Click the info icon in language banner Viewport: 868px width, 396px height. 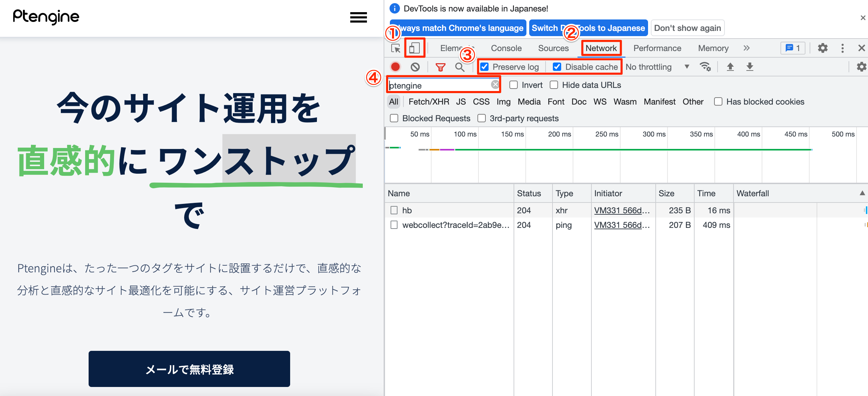[395, 8]
